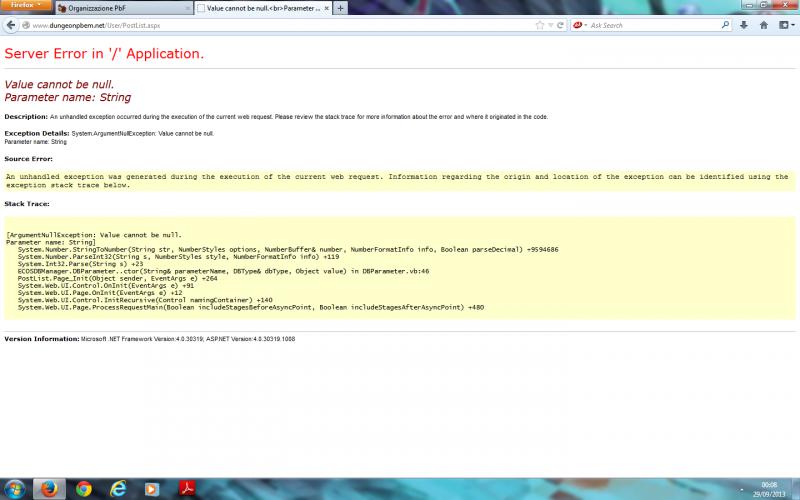Switch to the Organizzazione PbF tab
The image size is (800, 500).
[118, 8]
